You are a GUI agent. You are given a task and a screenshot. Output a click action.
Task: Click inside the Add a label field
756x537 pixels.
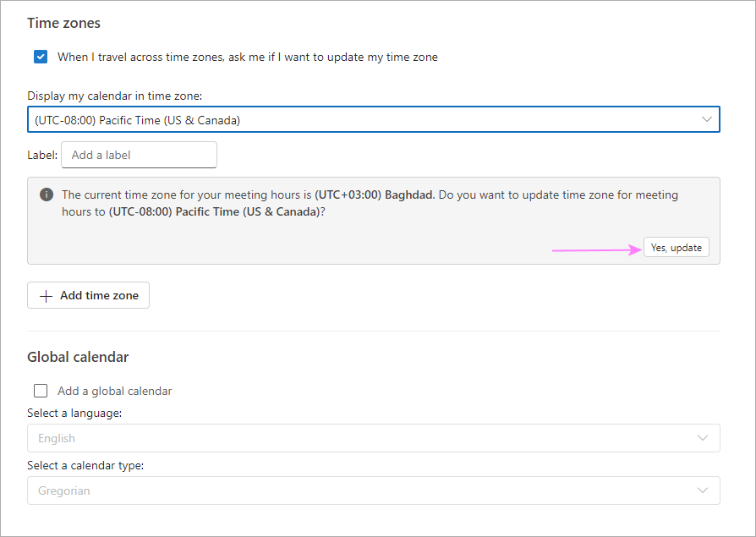pos(139,155)
